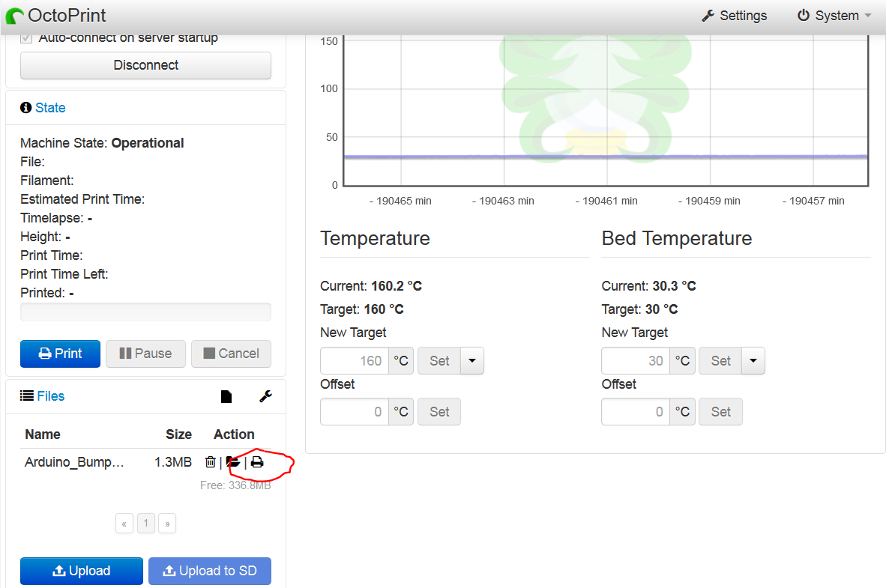Click the blue Print button

click(x=61, y=354)
